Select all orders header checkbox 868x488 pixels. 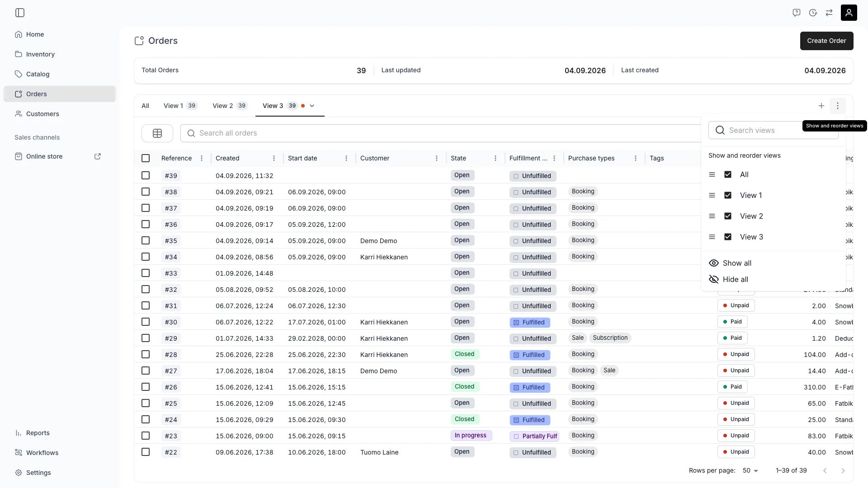(146, 158)
